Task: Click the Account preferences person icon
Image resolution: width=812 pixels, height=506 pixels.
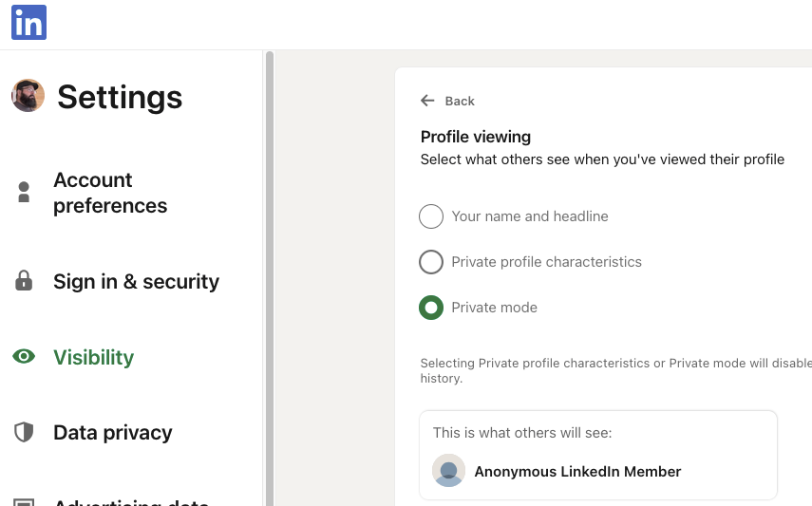Action: coord(24,193)
